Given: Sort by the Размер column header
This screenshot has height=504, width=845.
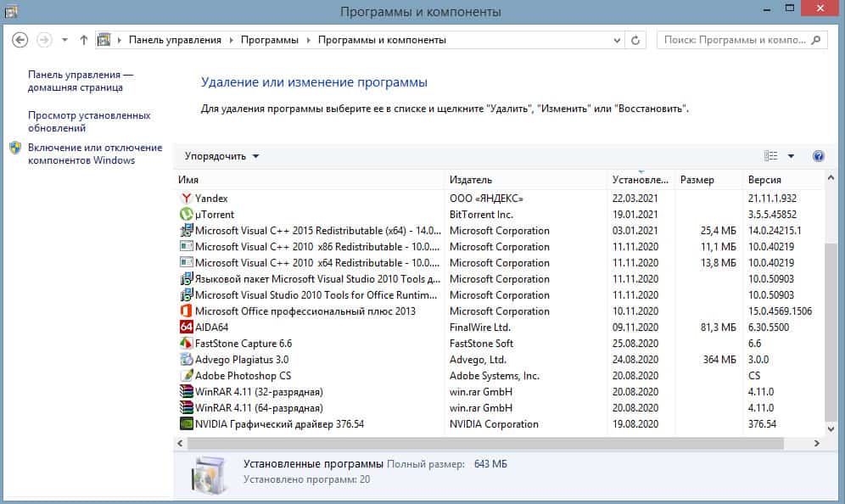Looking at the screenshot, I should click(697, 180).
